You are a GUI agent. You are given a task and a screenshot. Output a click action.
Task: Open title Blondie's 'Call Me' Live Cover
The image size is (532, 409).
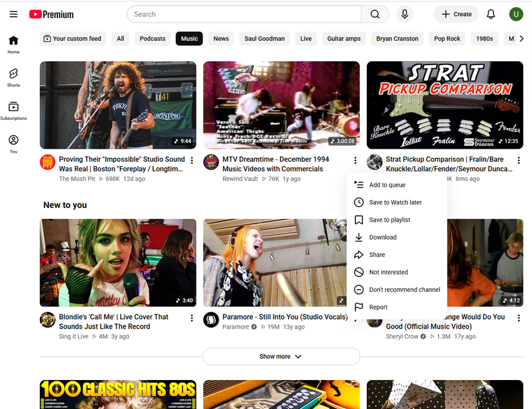point(113,321)
